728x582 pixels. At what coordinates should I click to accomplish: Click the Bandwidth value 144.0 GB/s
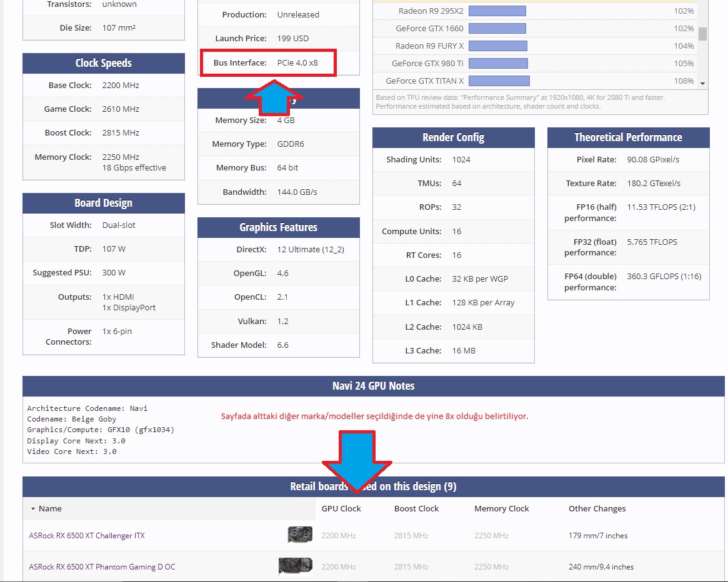pos(297,192)
